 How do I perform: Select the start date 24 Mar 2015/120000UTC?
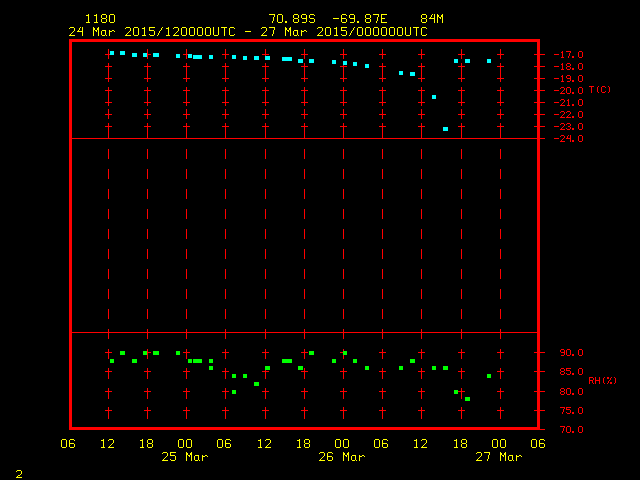(x=154, y=31)
